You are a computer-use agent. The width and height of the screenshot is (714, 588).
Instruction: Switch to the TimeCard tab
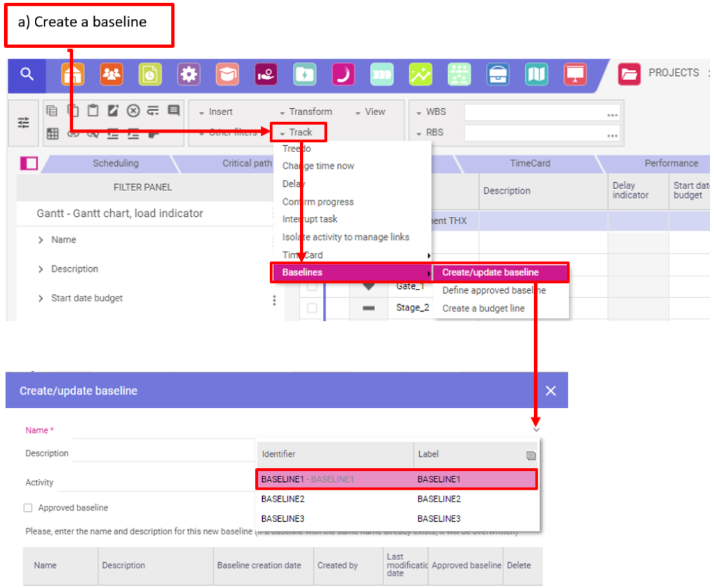[x=530, y=163]
